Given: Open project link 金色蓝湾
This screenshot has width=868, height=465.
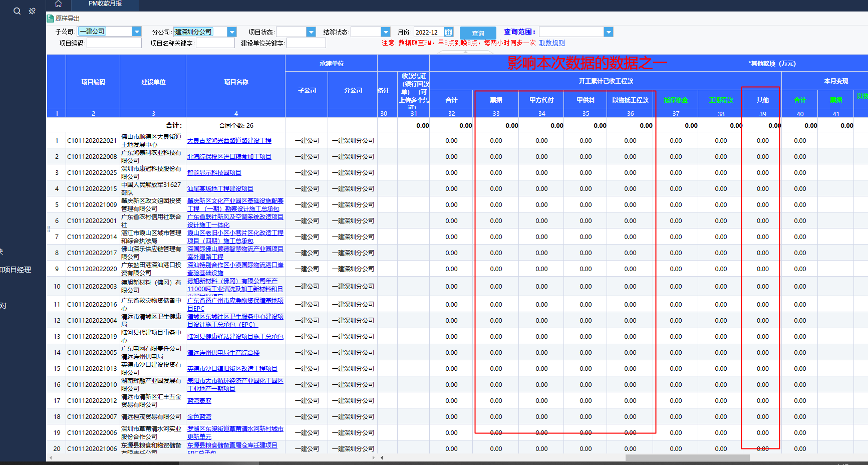Looking at the screenshot, I should click(x=199, y=417).
